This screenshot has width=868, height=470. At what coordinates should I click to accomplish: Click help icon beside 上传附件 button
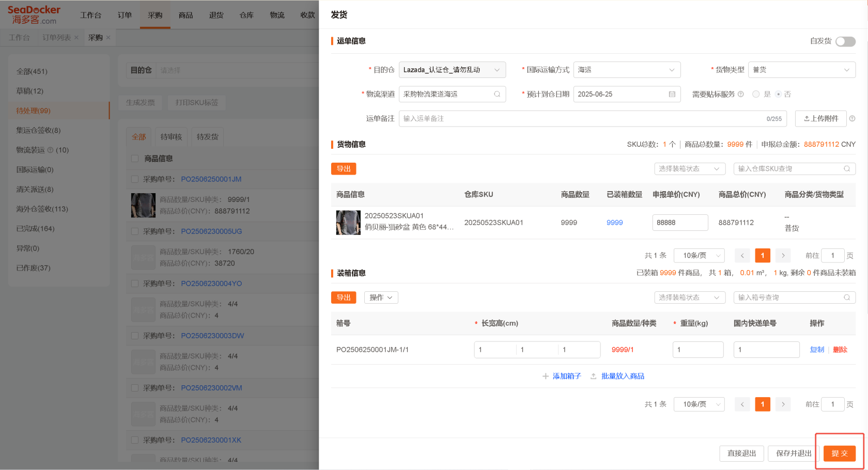[x=852, y=118]
